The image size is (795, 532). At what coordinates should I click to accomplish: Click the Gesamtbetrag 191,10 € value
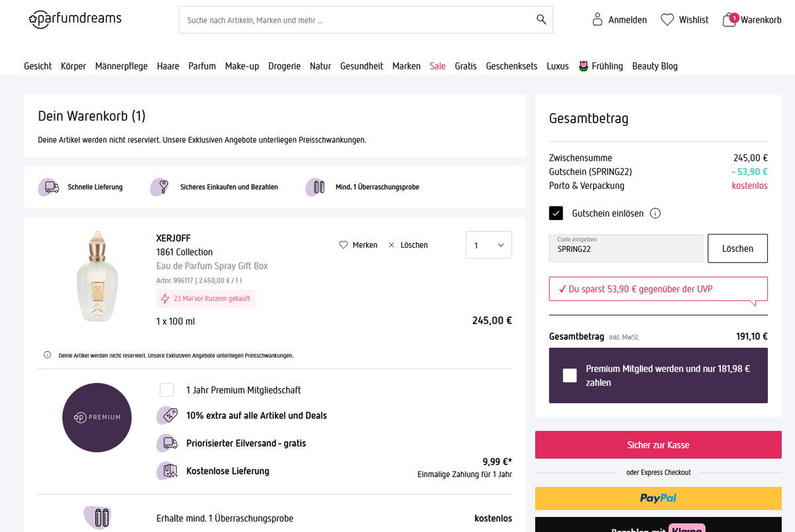pyautogui.click(x=752, y=337)
